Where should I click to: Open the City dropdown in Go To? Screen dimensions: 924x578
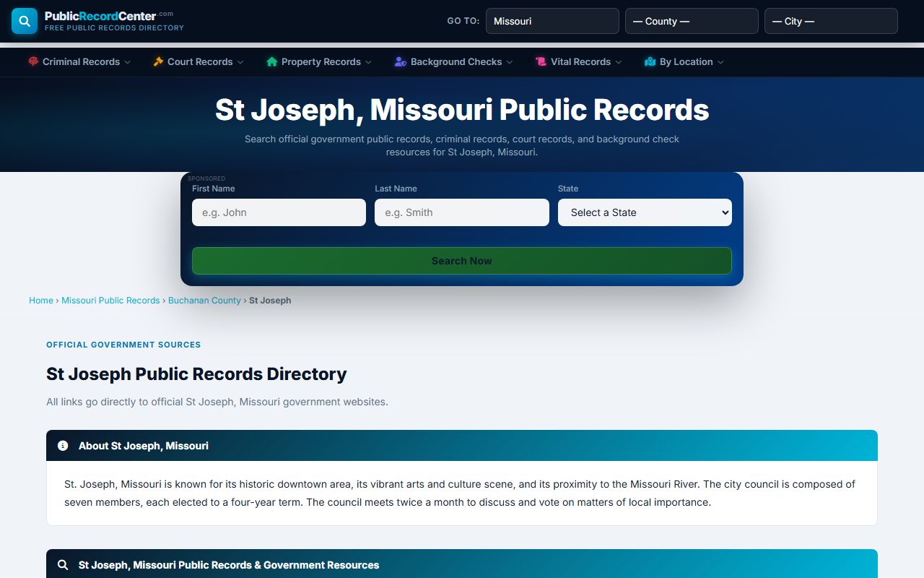coord(831,21)
